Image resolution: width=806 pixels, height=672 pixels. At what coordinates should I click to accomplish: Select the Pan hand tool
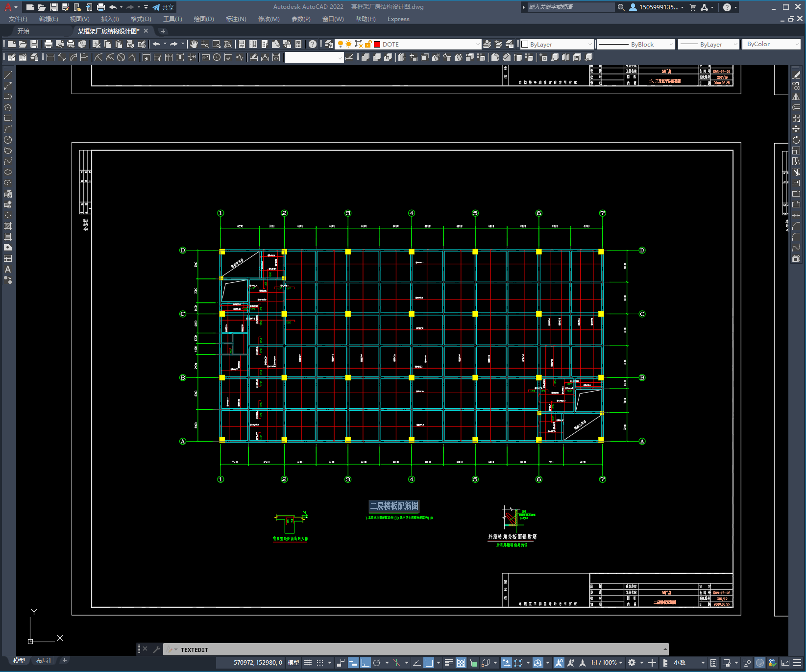(x=194, y=44)
